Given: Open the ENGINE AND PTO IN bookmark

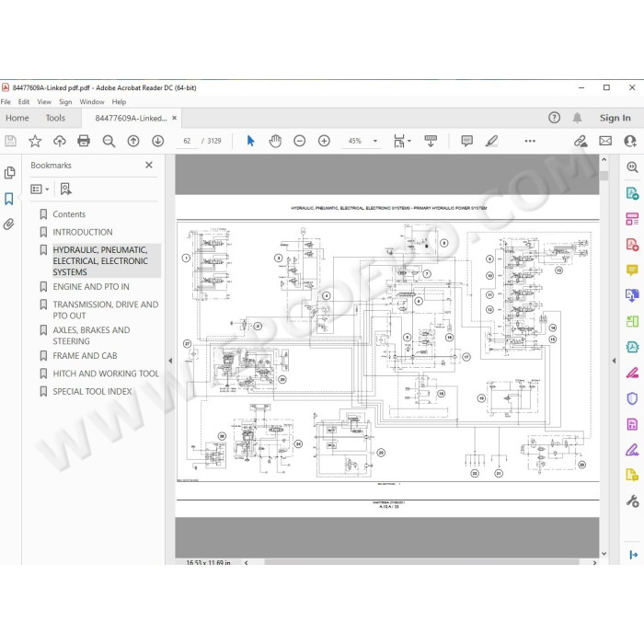Looking at the screenshot, I should (x=91, y=287).
